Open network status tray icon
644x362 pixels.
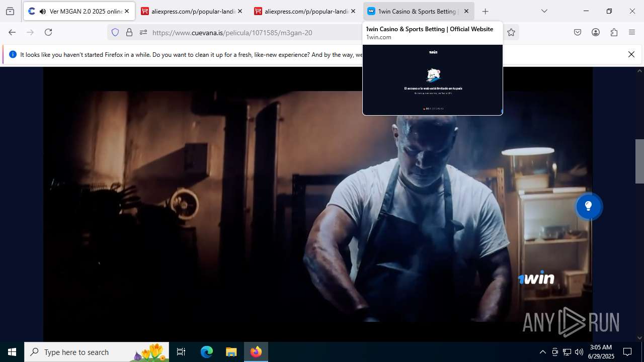point(567,352)
